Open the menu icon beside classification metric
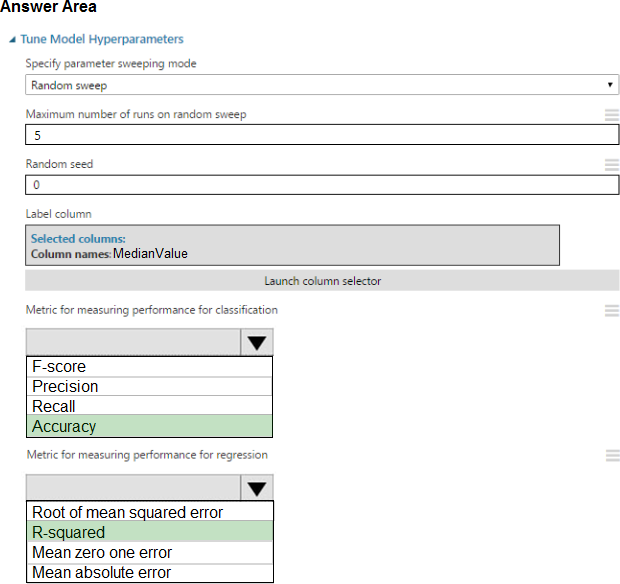This screenshot has height=584, width=620. coord(611,311)
